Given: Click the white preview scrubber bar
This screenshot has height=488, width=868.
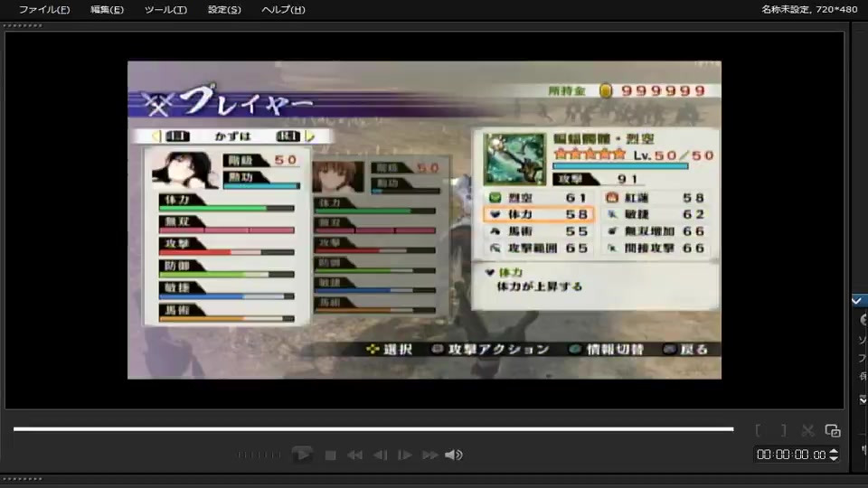Looking at the screenshot, I should click(x=373, y=428).
